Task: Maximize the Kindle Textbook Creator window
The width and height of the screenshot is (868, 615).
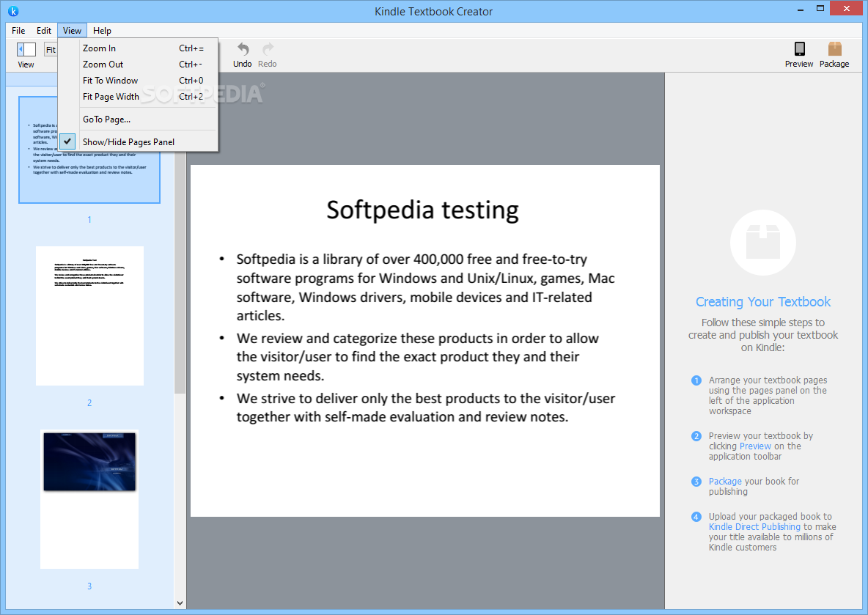Action: coord(820,8)
